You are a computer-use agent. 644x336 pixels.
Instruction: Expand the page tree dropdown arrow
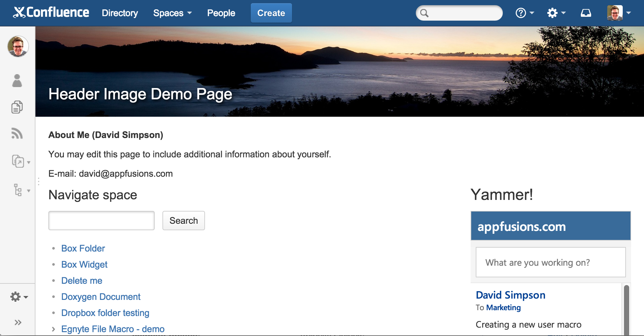coord(29,191)
